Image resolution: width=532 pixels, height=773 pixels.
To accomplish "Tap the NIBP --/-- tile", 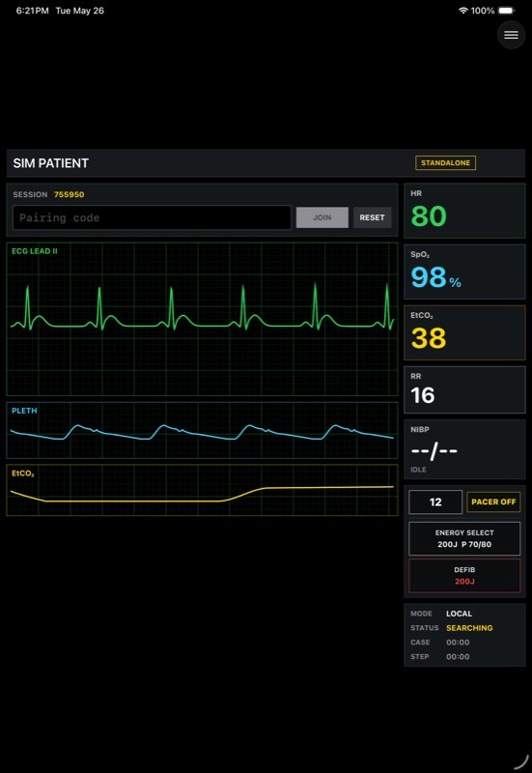I will (x=464, y=448).
